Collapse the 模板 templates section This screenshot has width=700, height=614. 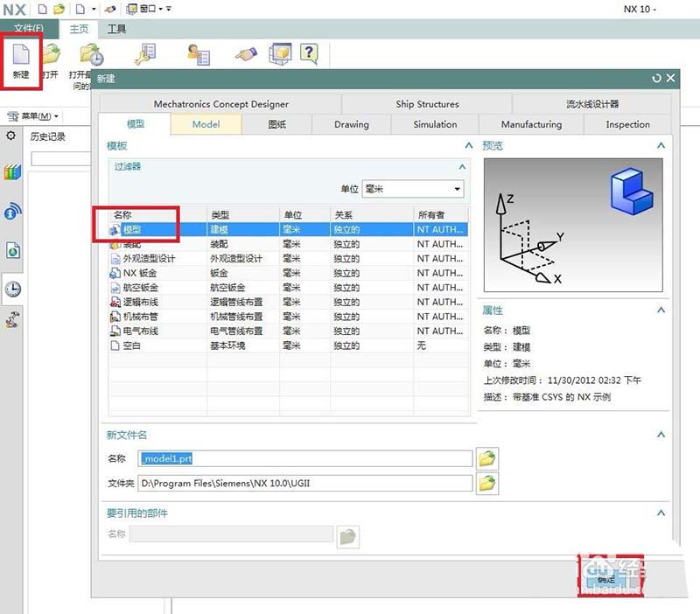[x=469, y=145]
